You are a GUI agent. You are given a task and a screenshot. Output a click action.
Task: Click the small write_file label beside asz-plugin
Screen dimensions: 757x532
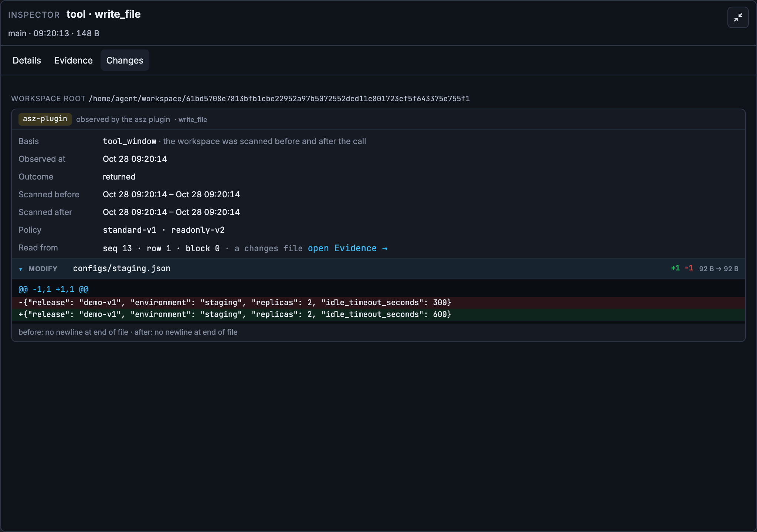[193, 120]
